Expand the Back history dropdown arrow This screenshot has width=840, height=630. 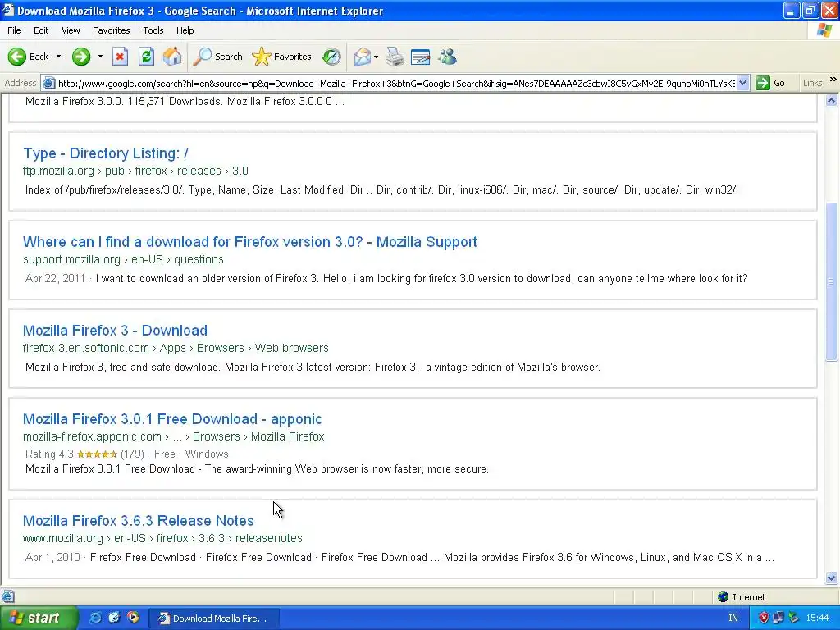[58, 57]
